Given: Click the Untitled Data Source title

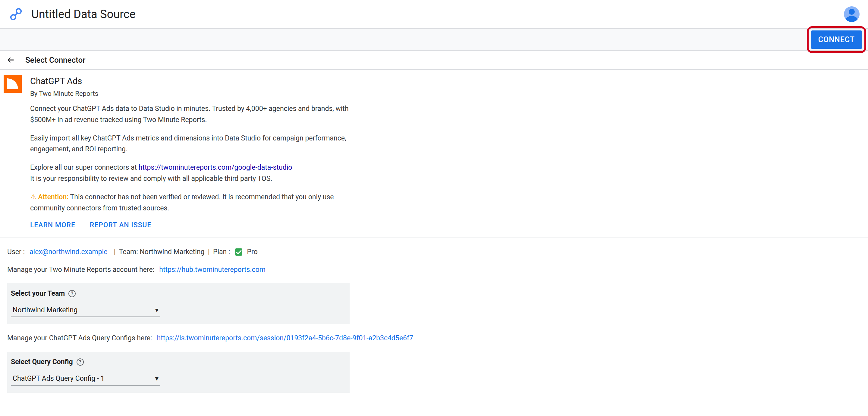Looking at the screenshot, I should pyautogui.click(x=83, y=14).
